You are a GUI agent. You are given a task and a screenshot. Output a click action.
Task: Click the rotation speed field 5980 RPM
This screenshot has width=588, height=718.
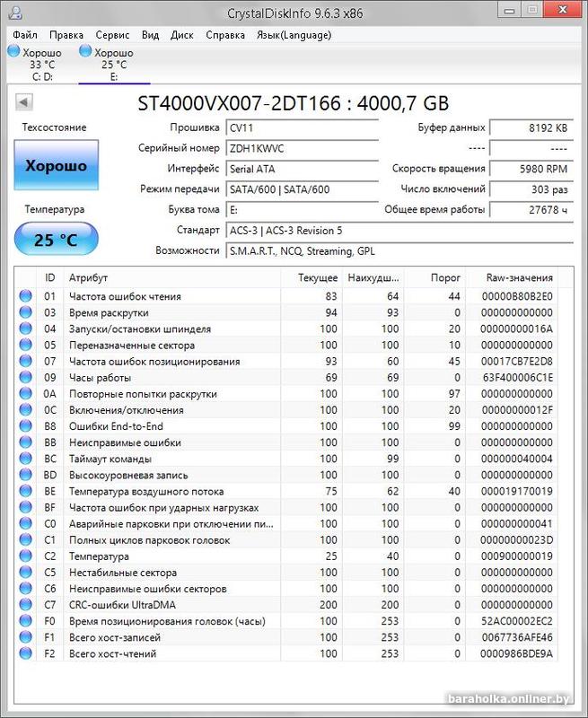pos(531,169)
